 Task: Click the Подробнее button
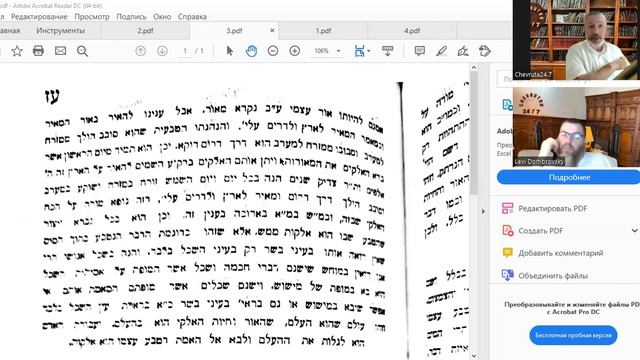[x=569, y=178]
